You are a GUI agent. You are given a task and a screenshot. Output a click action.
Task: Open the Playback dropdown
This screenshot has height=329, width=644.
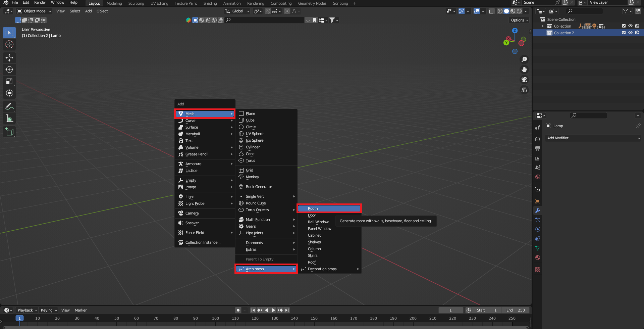point(27,310)
